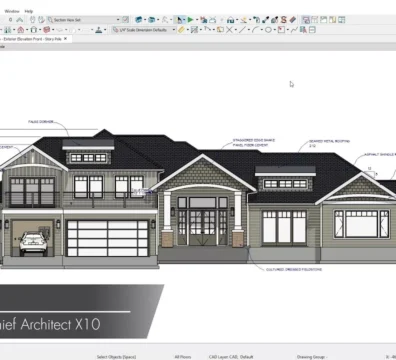
Task: Click the green play arrow tool
Action: tap(190, 20)
